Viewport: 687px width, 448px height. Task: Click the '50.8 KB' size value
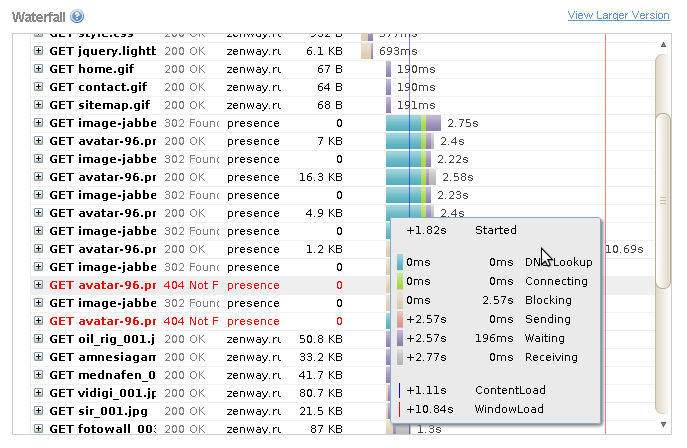[321, 339]
